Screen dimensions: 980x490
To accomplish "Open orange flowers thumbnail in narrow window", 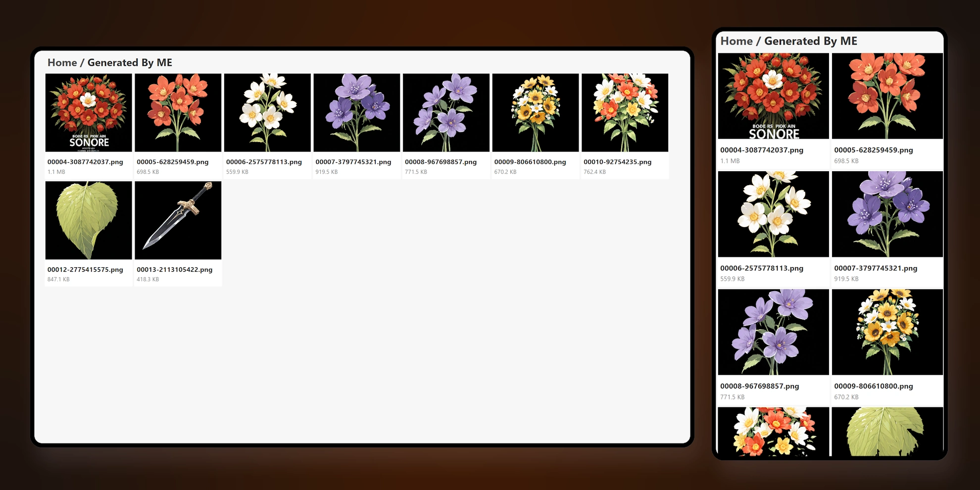I will 887,96.
